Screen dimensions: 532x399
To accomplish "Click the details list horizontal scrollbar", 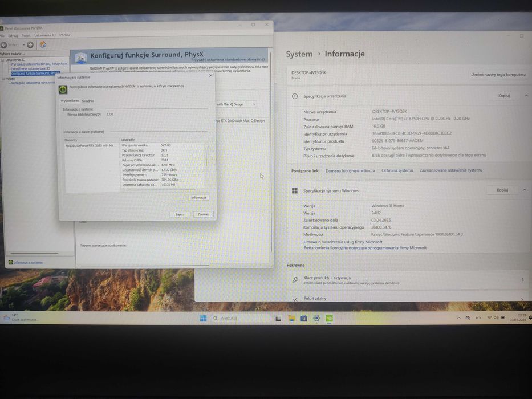I will [x=160, y=190].
